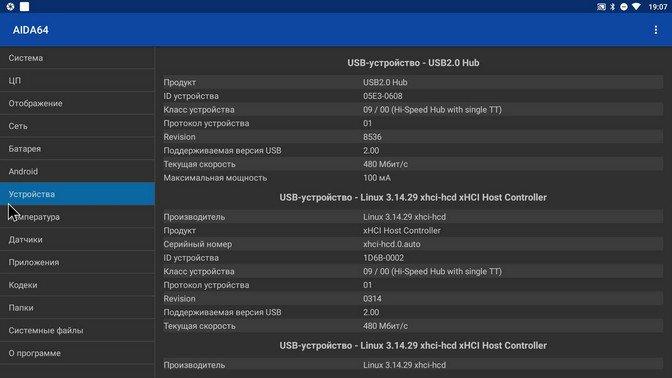Tap the white square notification icon
The height and width of the screenshot is (378, 672).
24,6
